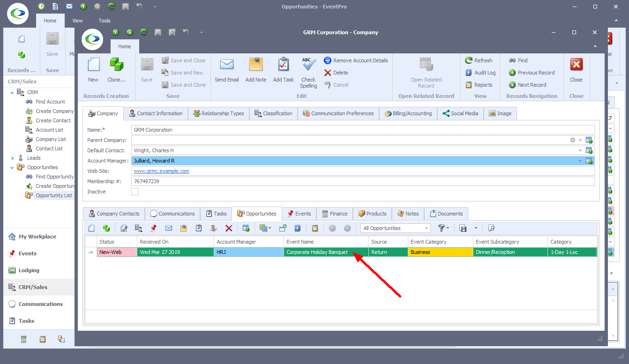Viewport: 629px width, 364px height.
Task: Go to Next Record
Action: click(x=527, y=85)
